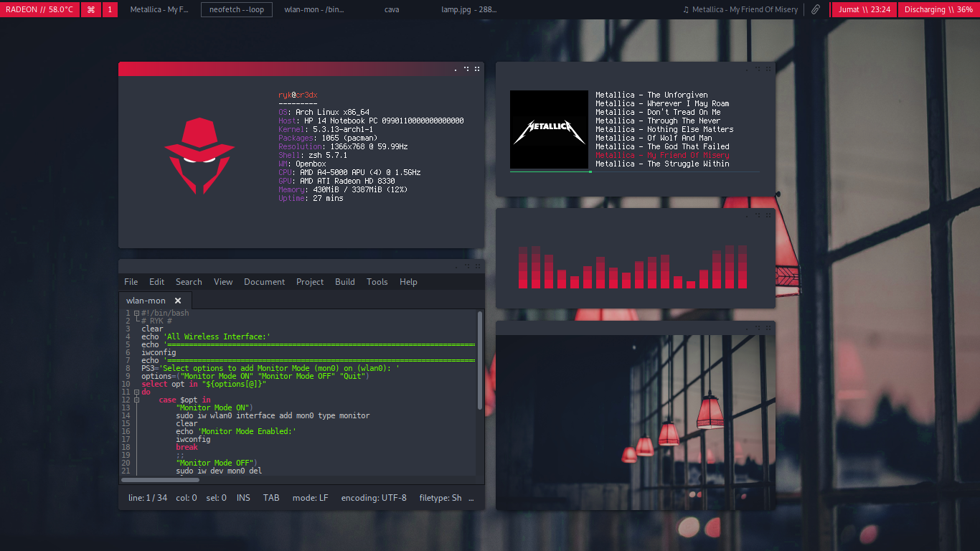This screenshot has height=551, width=980.
Task: Select 'Metallica - Nothing Else Matters' track
Action: (x=664, y=129)
